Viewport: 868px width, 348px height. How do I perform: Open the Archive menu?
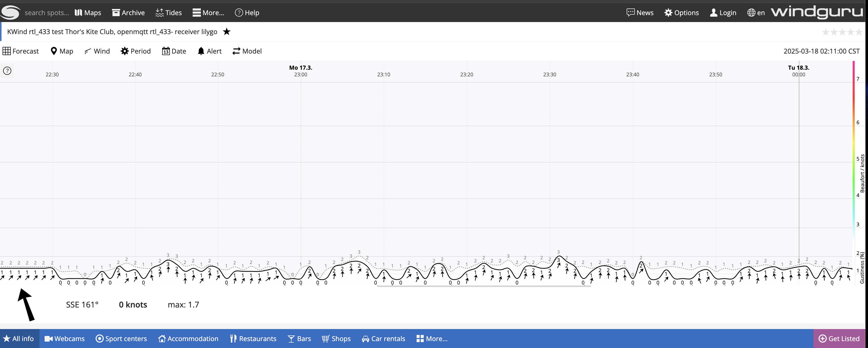pyautogui.click(x=128, y=13)
